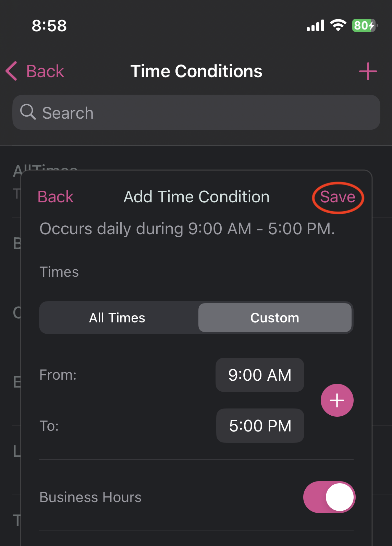Tap the Business Hours slider knob
The image size is (392, 546).
pyautogui.click(x=339, y=497)
